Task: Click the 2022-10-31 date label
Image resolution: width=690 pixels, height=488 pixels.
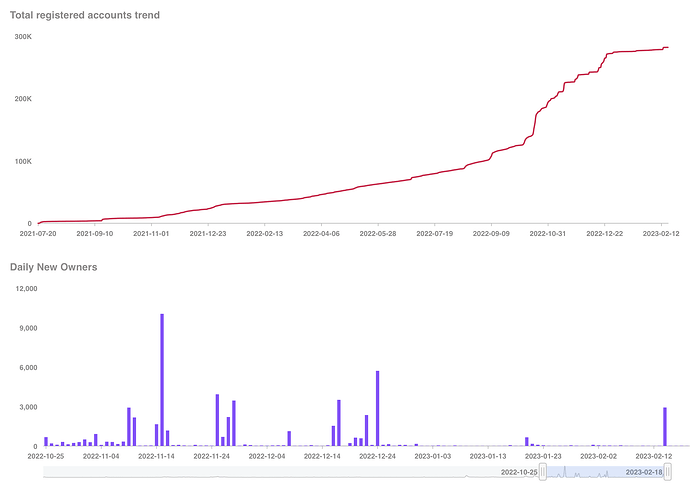Action: (x=548, y=233)
